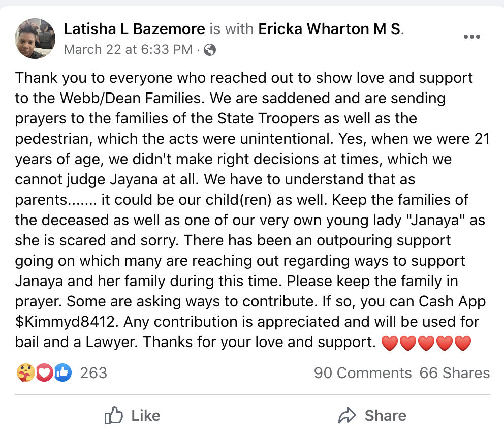Image resolution: width=504 pixels, height=435 pixels.
Task: Open the Latisha L Bazemore name link
Action: [135, 29]
